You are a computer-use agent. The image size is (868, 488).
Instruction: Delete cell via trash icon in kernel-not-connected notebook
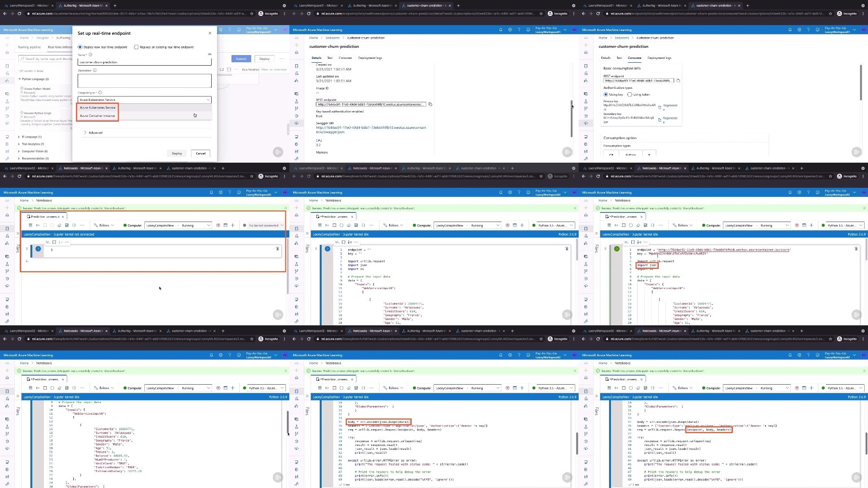[277, 249]
